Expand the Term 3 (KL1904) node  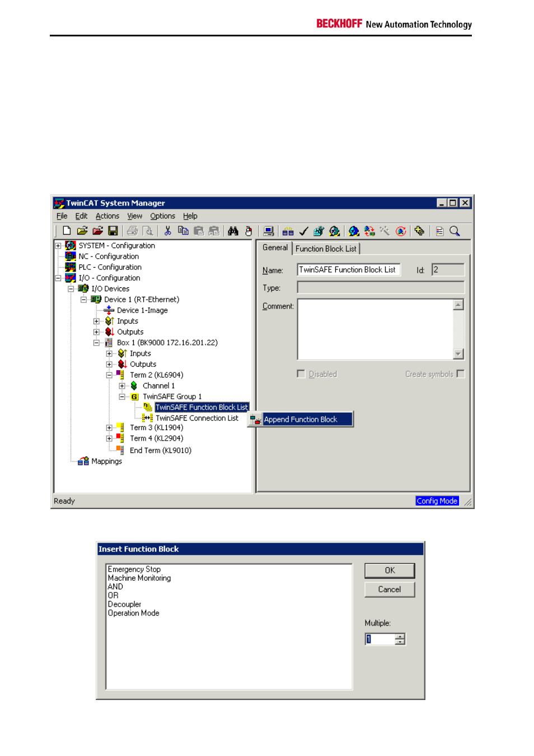(x=109, y=428)
